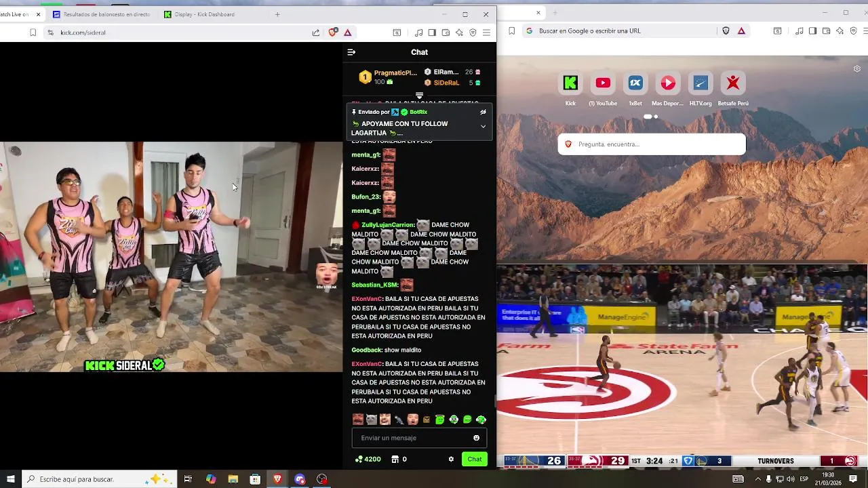Viewport: 868px width, 488px height.
Task: Open tab search icon in left window
Action: click(x=397, y=33)
